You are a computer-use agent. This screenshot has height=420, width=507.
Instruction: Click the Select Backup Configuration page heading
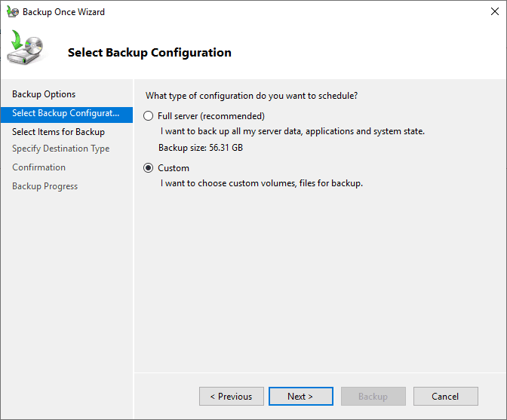click(x=149, y=53)
